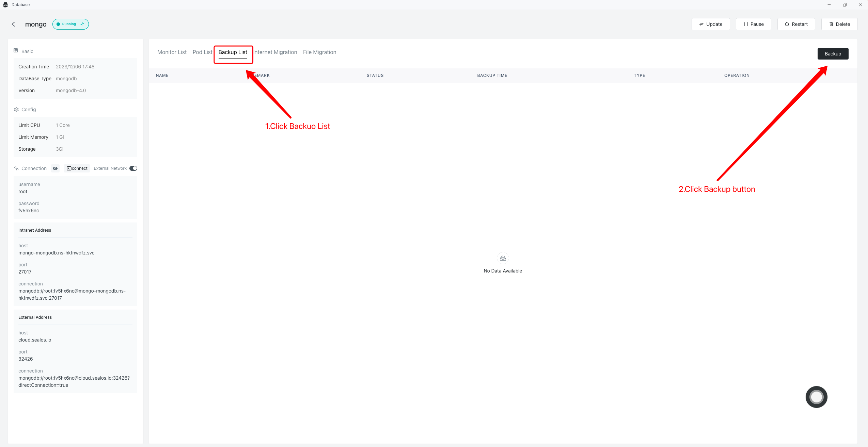Click the Database app icon in title bar
This screenshot has height=447, width=868.
(x=5, y=5)
